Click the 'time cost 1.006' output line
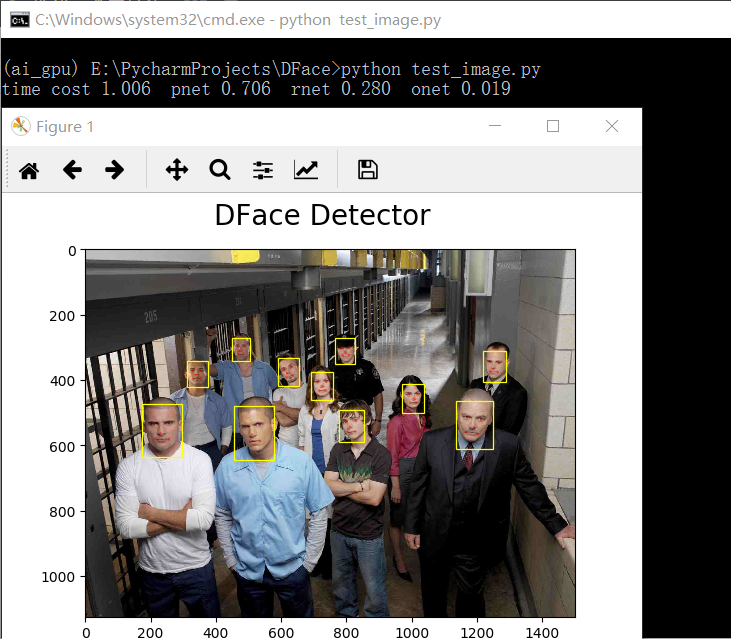731x639 pixels. pos(256,89)
